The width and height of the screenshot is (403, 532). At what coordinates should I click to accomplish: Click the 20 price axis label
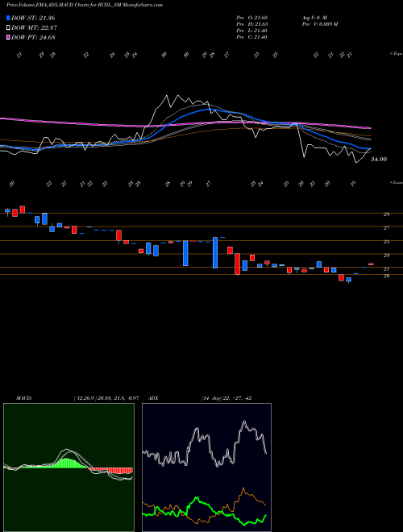[386, 276]
